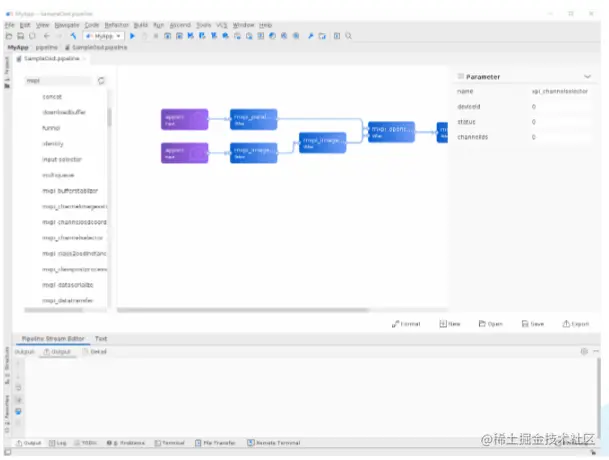Open the Refactor menu
Viewport: 609px width, 460px height.
click(x=117, y=25)
